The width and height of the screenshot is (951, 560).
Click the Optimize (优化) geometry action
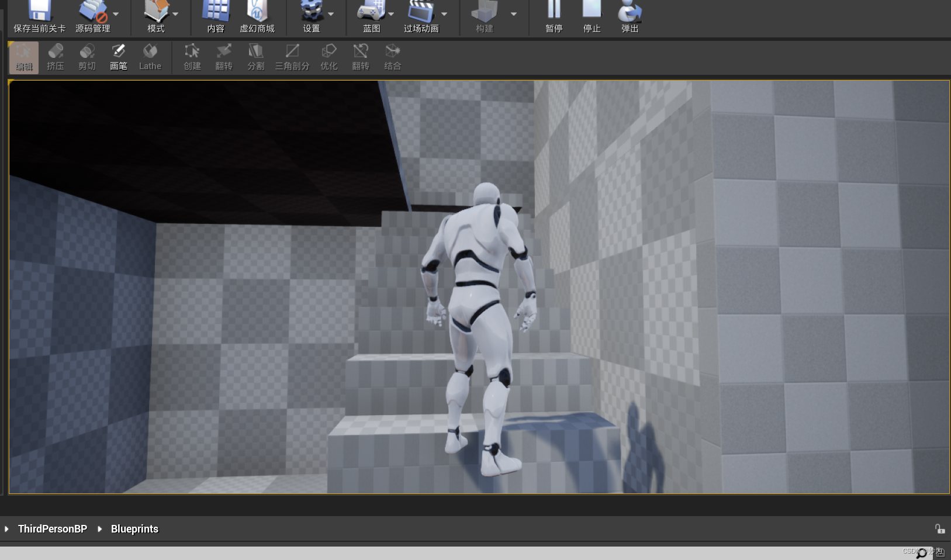[x=329, y=57]
